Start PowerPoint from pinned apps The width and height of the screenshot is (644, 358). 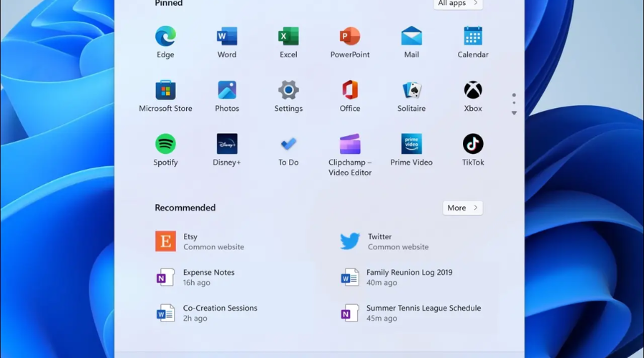350,37
